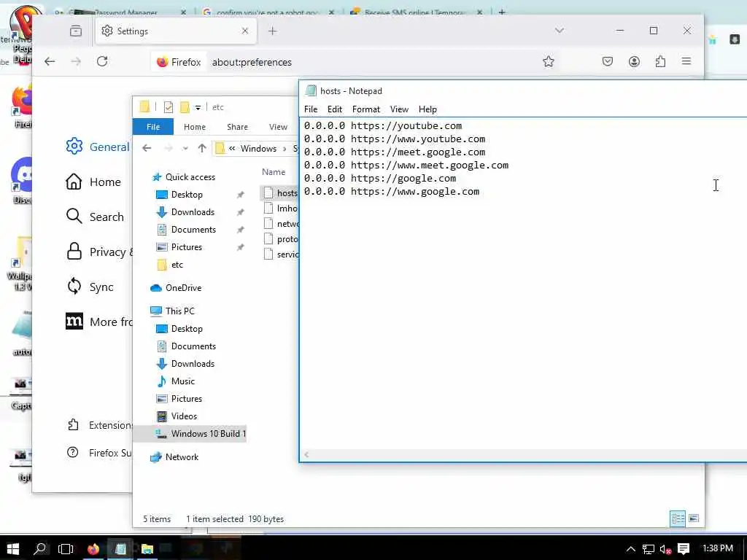
Task: Click line with https://www.meet.google.com in Notepad
Action: tap(406, 166)
